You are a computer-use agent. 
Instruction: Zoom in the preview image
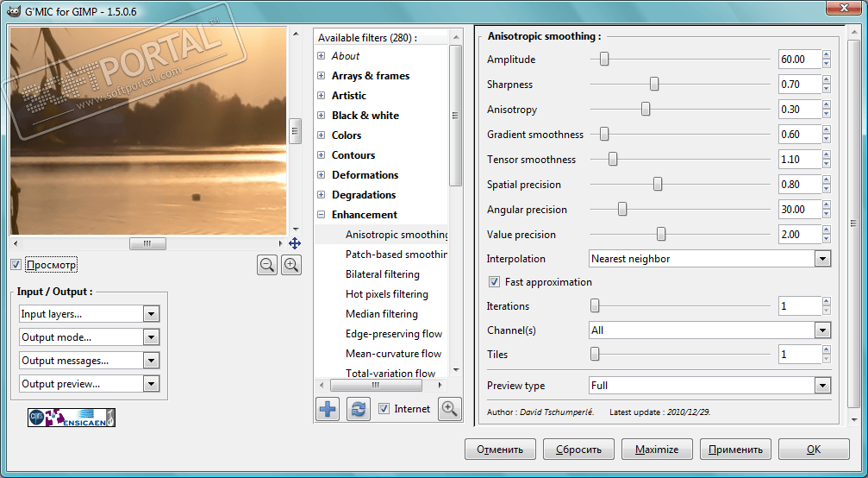click(291, 265)
